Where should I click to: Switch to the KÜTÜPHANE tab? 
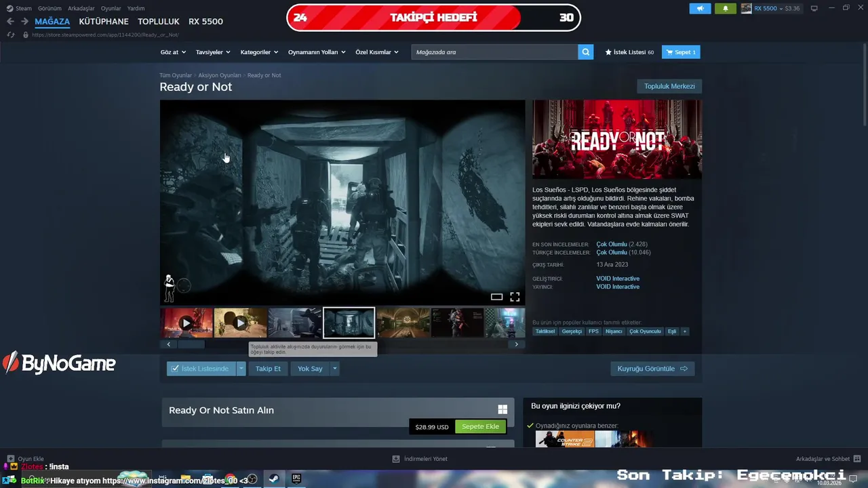(104, 22)
